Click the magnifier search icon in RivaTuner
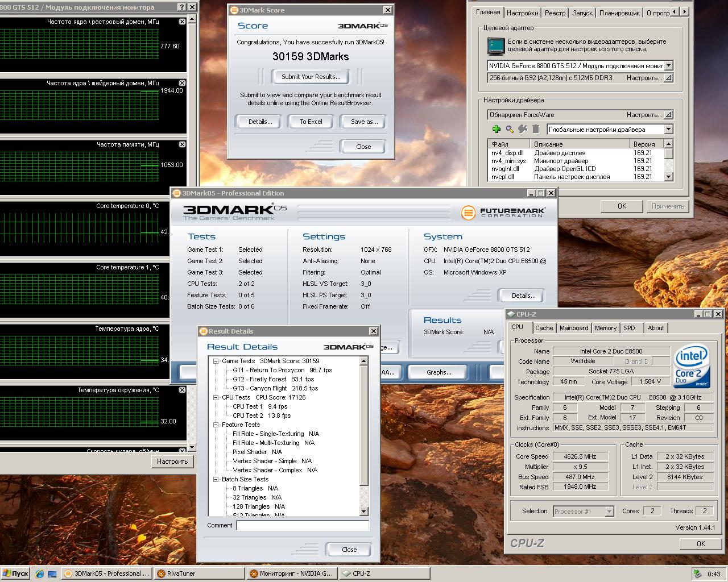The width and height of the screenshot is (728, 582). 510,129
